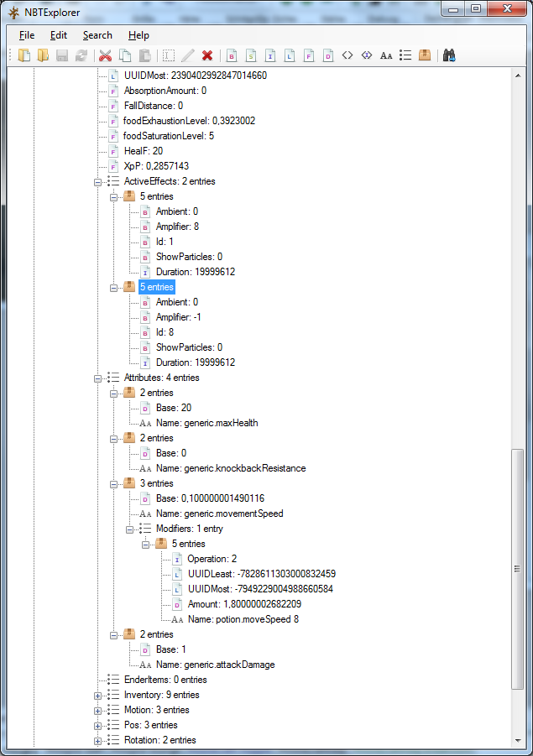Add a Byte Array tag icon
533x756 pixels.
tap(347, 55)
